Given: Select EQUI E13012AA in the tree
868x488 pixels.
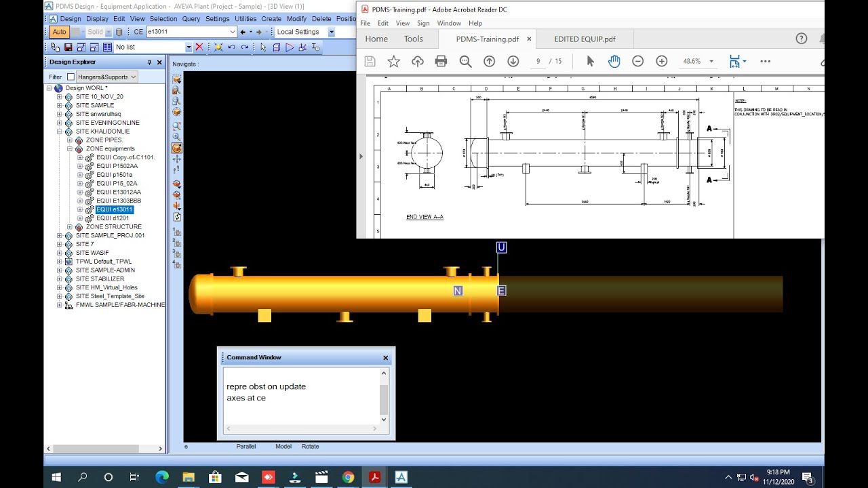Looking at the screenshot, I should (118, 192).
